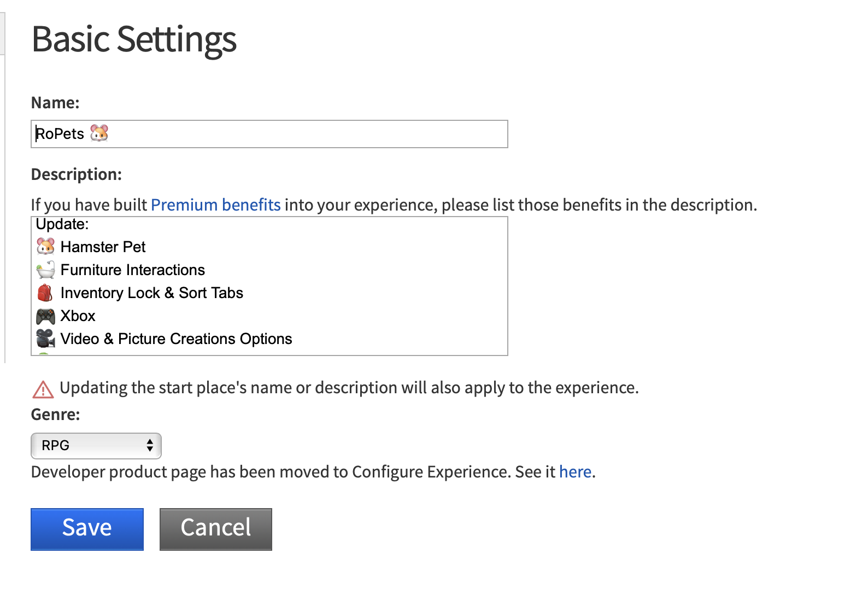Open the Premium benefits link
The height and width of the screenshot is (606, 868).
tap(215, 205)
